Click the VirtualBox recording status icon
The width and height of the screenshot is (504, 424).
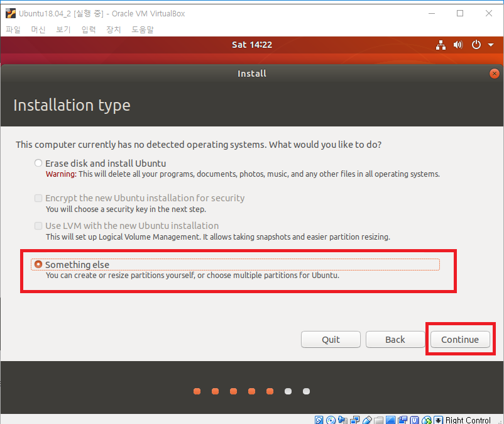(402, 420)
